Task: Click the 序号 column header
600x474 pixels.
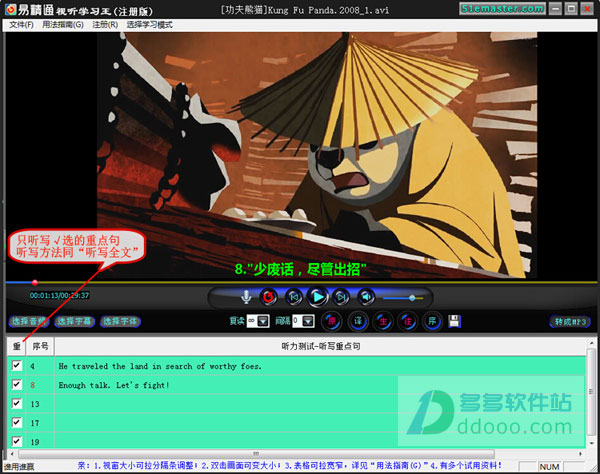Action: (x=40, y=346)
